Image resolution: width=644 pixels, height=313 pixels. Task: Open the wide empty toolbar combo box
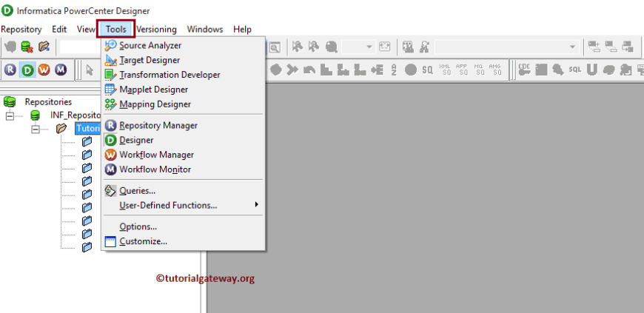tap(507, 47)
